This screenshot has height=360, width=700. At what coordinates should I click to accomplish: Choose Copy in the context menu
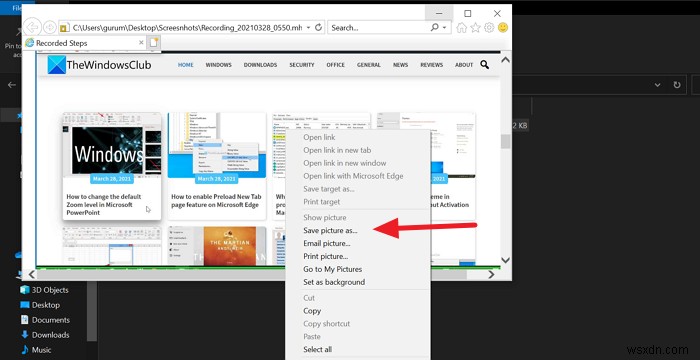click(312, 311)
